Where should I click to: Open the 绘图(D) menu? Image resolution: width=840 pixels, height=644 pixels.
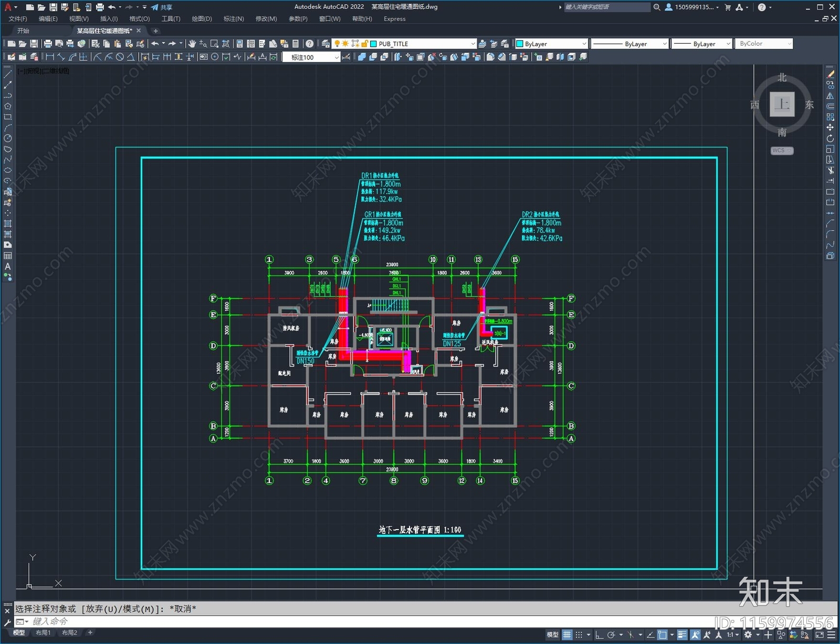[202, 19]
